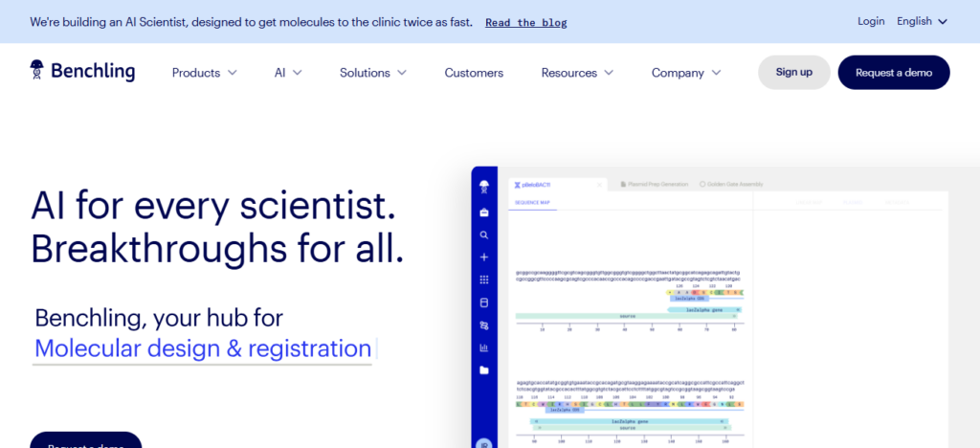Open the briefcase Projects icon in the sidebar
The width and height of the screenshot is (980, 448).
tap(483, 213)
